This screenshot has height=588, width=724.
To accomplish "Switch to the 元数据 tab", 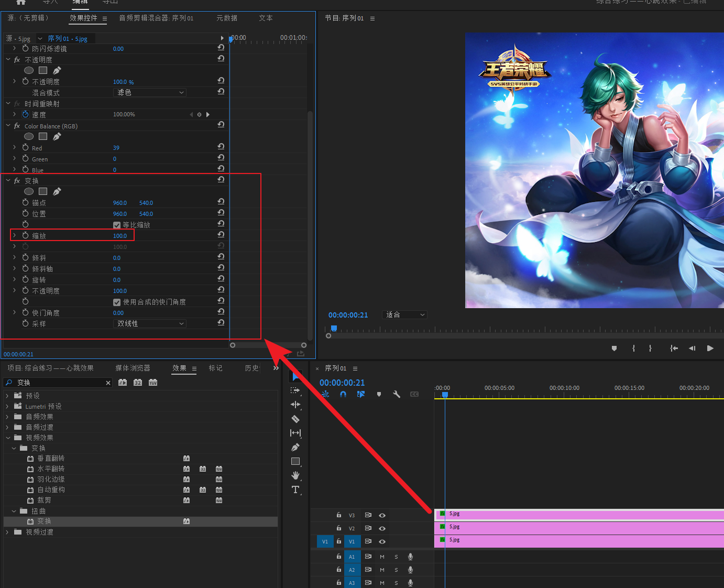I will tap(227, 18).
